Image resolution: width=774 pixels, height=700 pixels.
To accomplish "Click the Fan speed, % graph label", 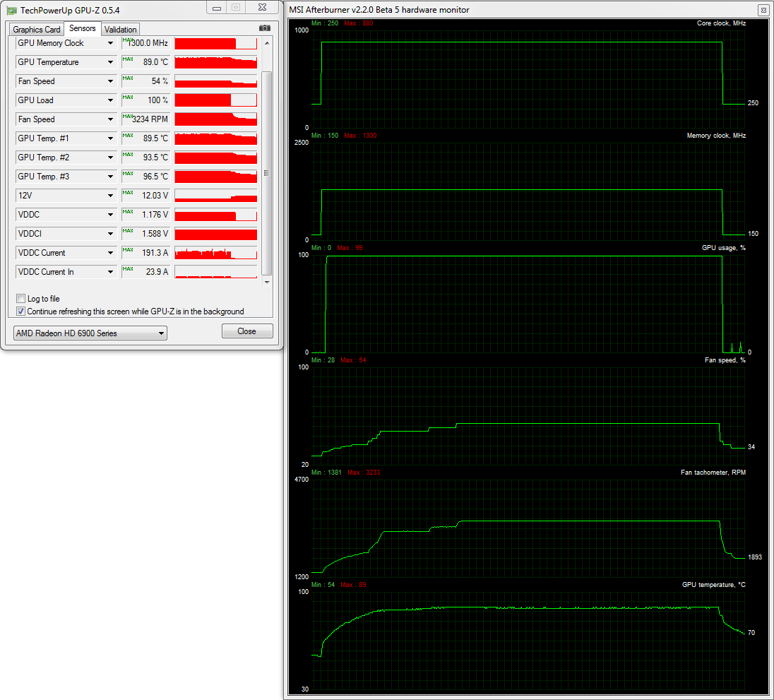I will (725, 360).
